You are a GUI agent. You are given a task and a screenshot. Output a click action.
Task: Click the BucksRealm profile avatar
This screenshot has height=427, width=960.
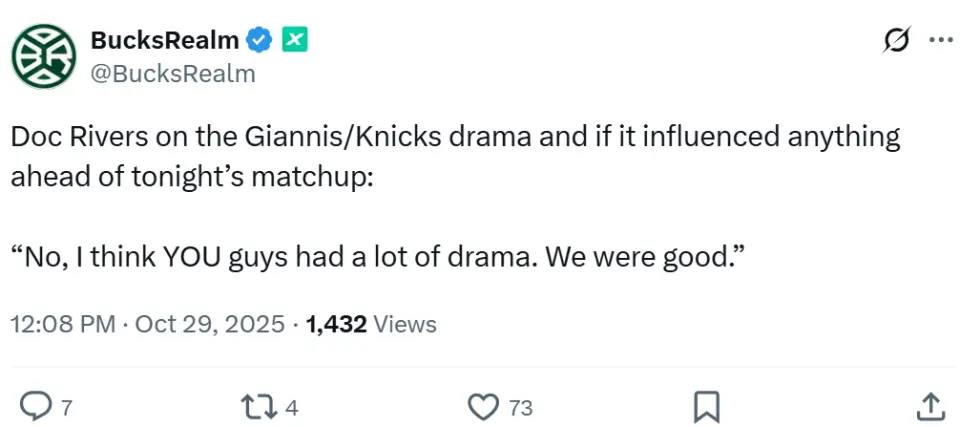(x=44, y=57)
